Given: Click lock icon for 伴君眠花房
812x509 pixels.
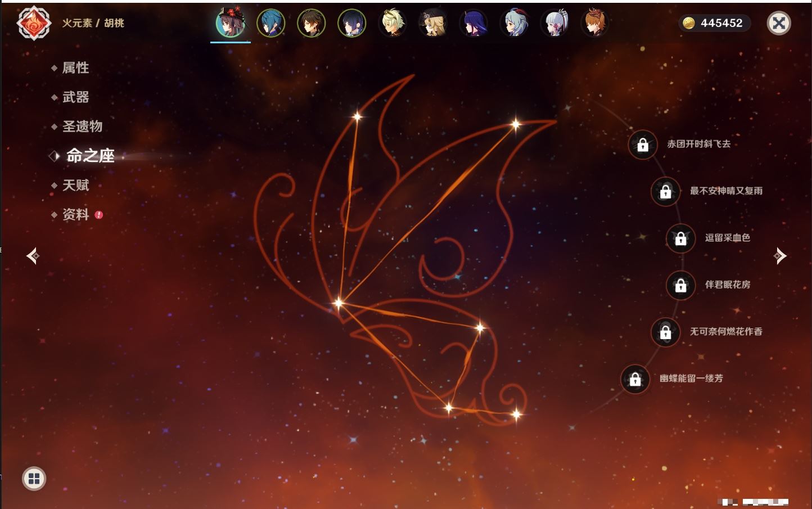Looking at the screenshot, I should (680, 285).
